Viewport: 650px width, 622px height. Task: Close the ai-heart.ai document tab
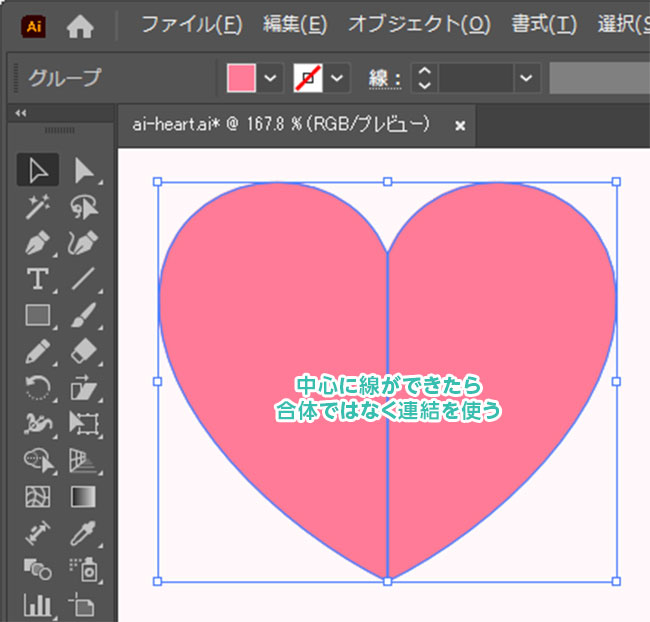460,125
